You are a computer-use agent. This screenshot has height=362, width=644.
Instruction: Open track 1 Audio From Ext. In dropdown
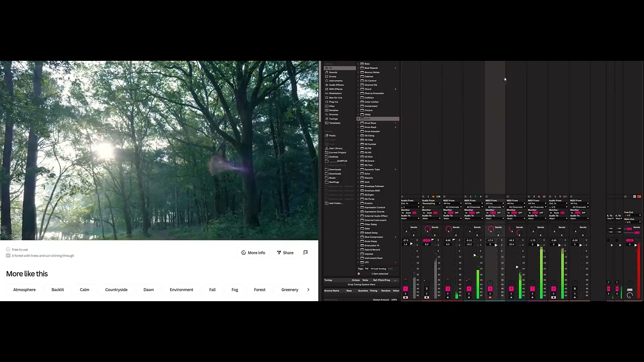click(x=410, y=203)
